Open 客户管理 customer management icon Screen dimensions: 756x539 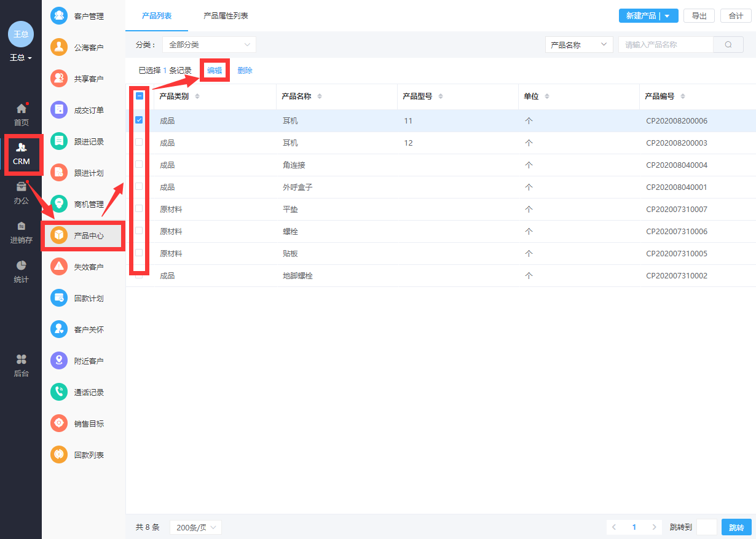coord(59,16)
